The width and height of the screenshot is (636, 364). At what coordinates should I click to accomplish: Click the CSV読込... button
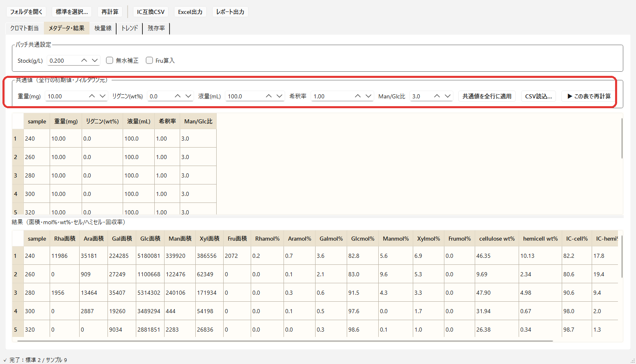(x=539, y=96)
